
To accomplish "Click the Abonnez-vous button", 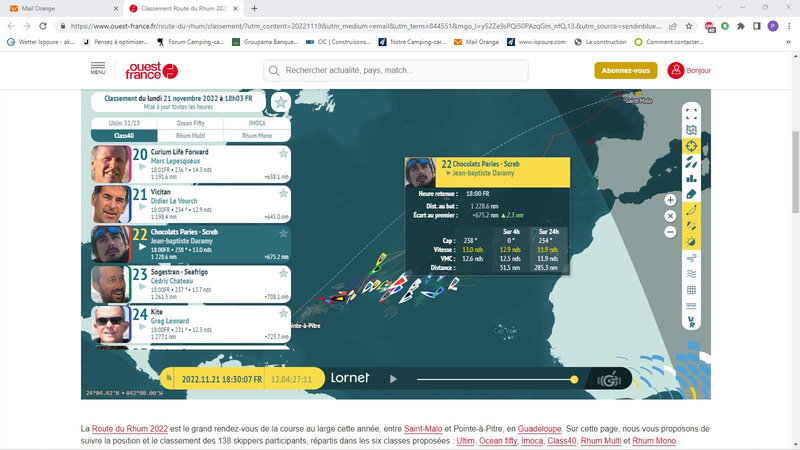I will tap(626, 70).
